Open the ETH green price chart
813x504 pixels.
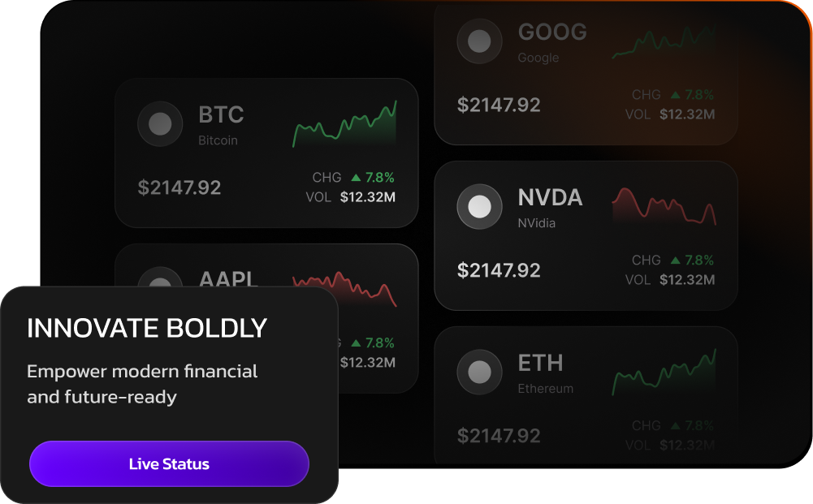point(664,373)
